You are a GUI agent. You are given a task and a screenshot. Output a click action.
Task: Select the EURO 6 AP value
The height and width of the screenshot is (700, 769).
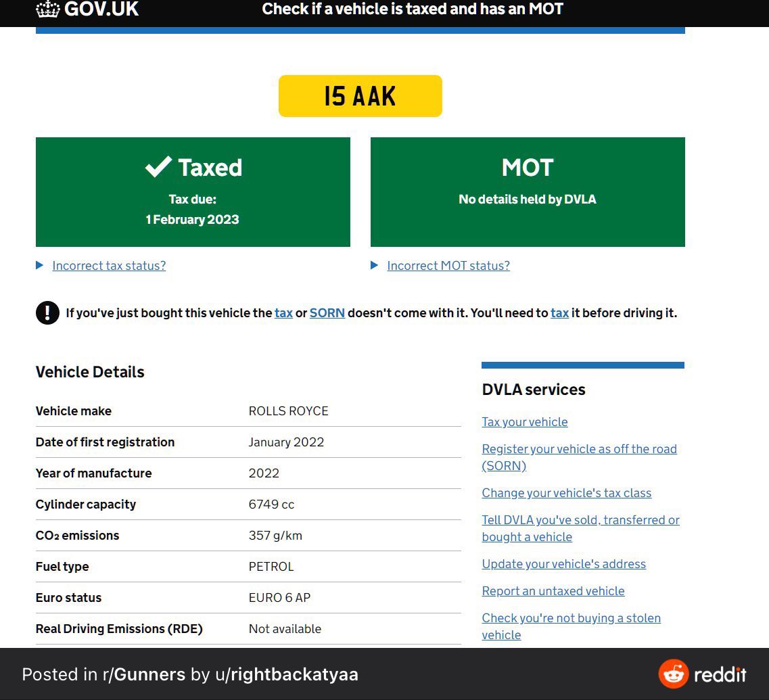(x=279, y=597)
